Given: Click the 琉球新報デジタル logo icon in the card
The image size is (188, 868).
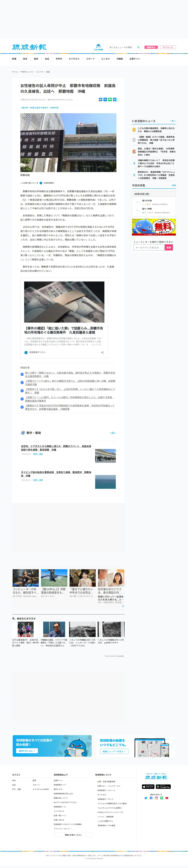Looking at the screenshot, I should pos(26,352).
